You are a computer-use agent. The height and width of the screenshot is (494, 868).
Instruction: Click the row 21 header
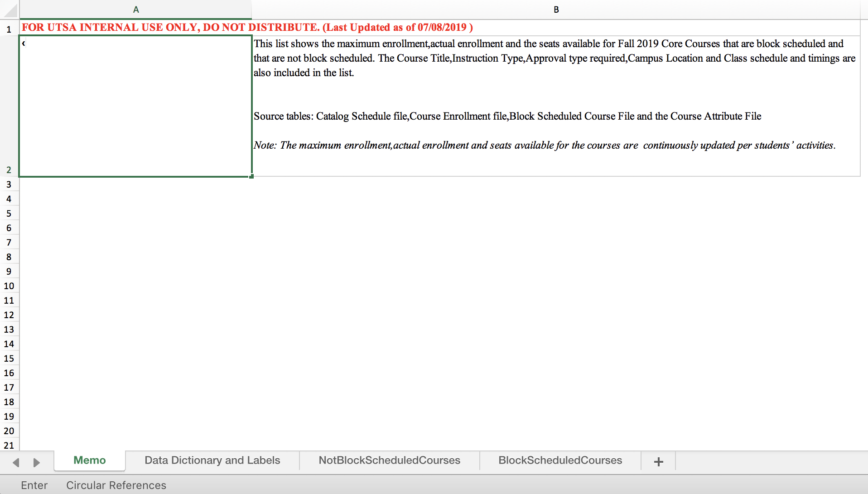[9, 446]
